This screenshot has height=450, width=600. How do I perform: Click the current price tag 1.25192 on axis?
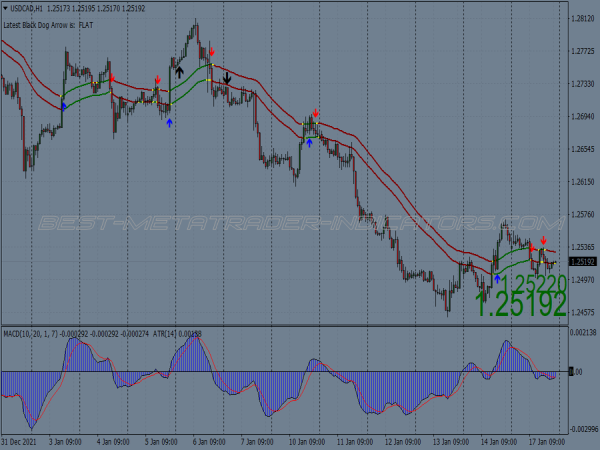pyautogui.click(x=583, y=262)
